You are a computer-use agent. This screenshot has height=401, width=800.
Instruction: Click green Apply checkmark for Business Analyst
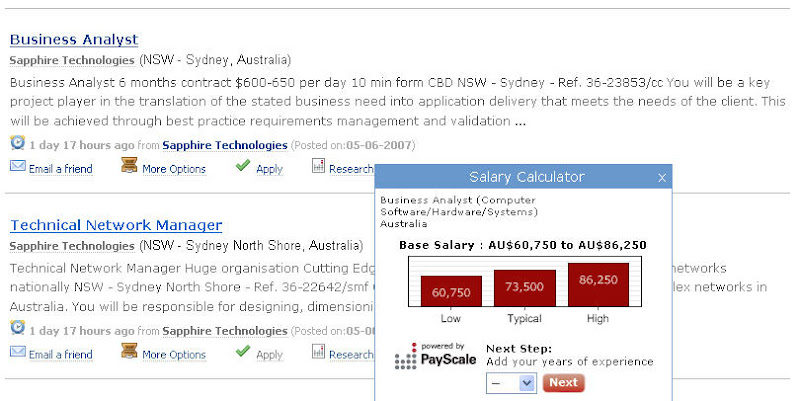click(x=243, y=167)
